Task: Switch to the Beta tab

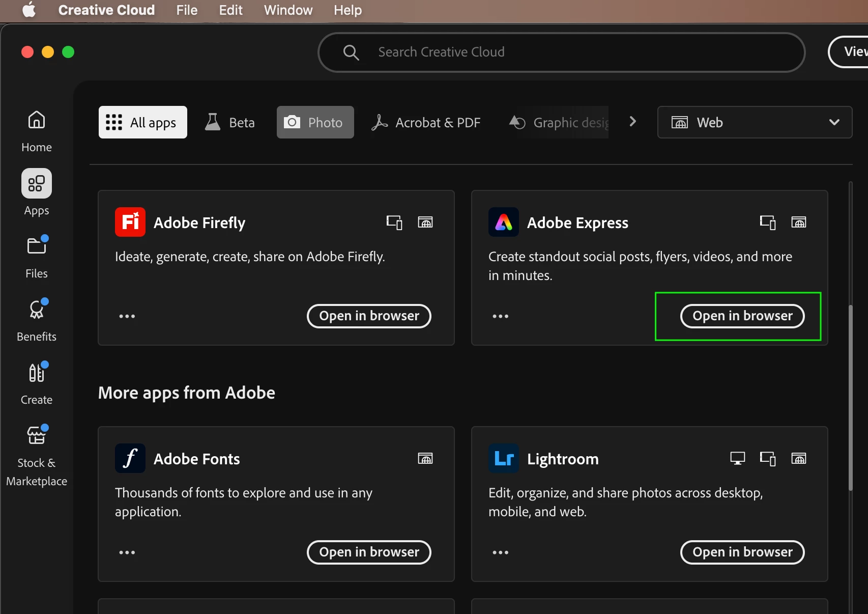Action: pos(229,122)
